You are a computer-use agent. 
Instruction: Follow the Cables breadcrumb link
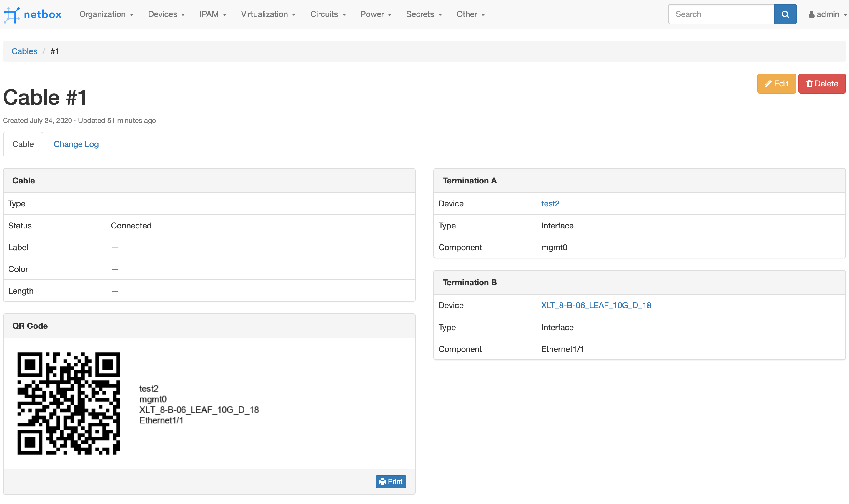24,51
